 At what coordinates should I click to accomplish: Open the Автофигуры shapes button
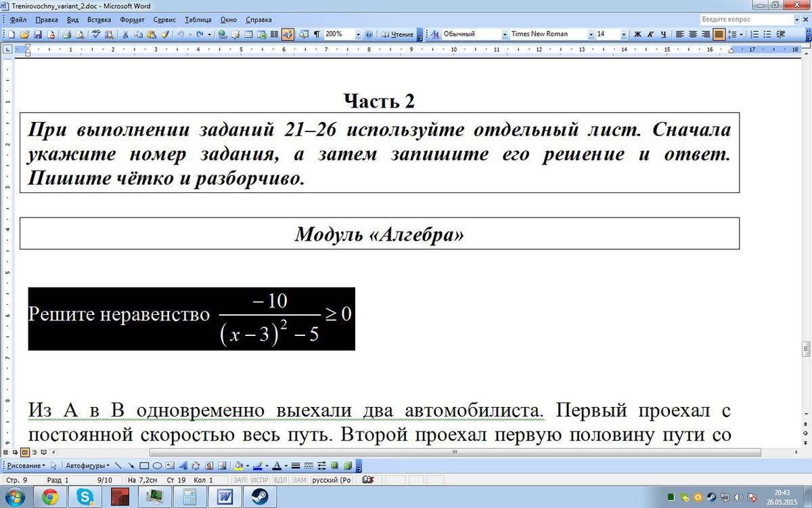[86, 466]
